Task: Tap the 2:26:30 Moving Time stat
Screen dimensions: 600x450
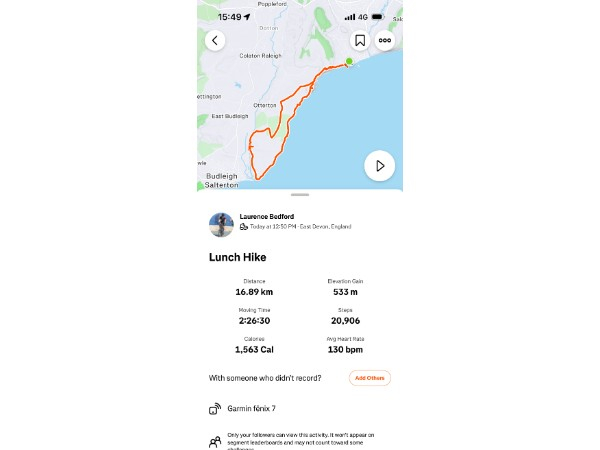Action: click(x=254, y=319)
